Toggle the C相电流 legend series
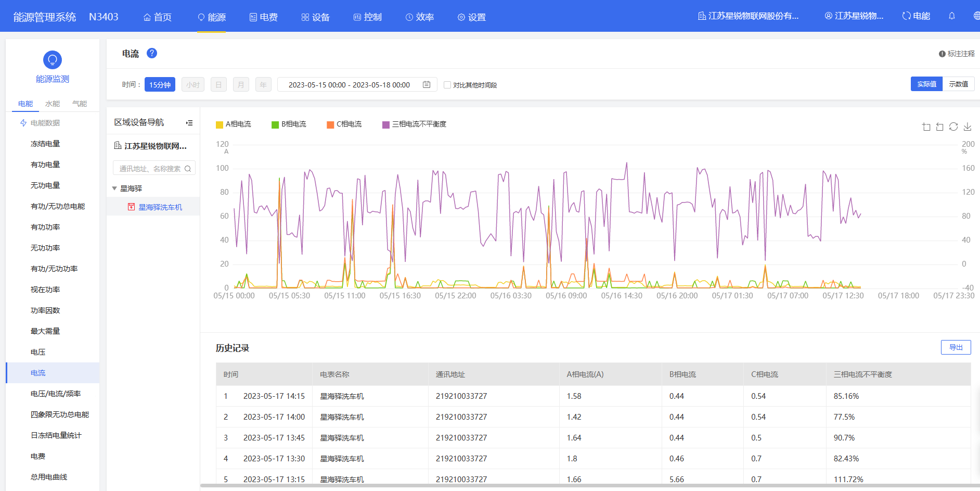The image size is (980, 491). click(x=344, y=124)
